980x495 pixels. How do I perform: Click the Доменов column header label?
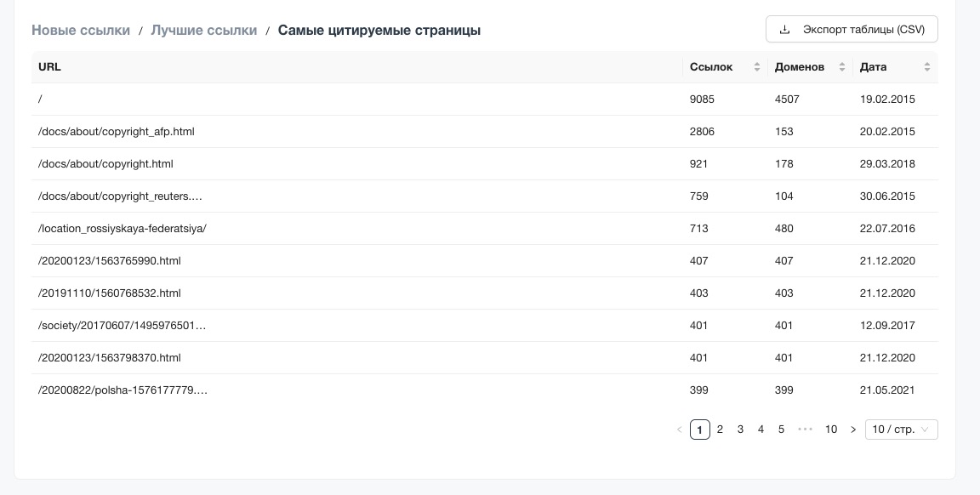pyautogui.click(x=800, y=67)
